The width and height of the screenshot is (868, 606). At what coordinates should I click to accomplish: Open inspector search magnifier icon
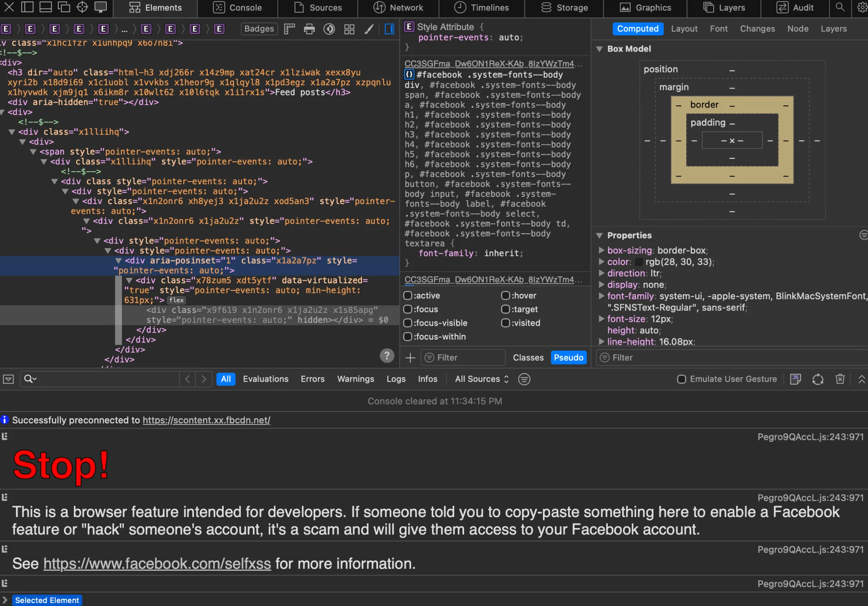[x=840, y=7]
